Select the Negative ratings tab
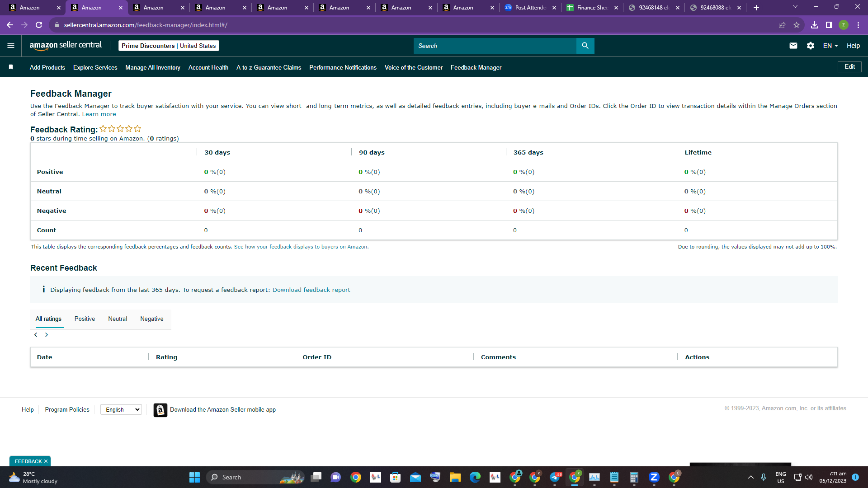 (x=152, y=319)
